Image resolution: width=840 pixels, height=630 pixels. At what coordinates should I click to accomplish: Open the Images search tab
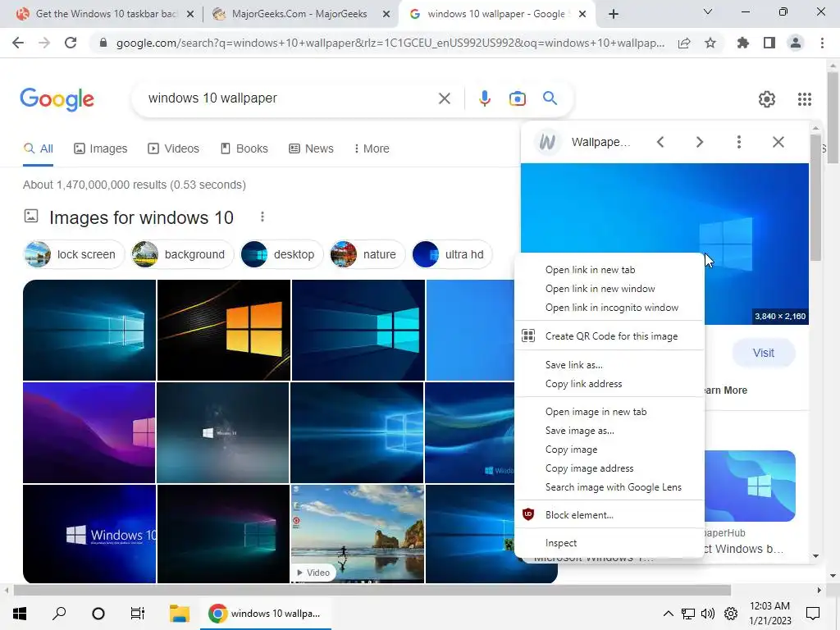coord(101,148)
